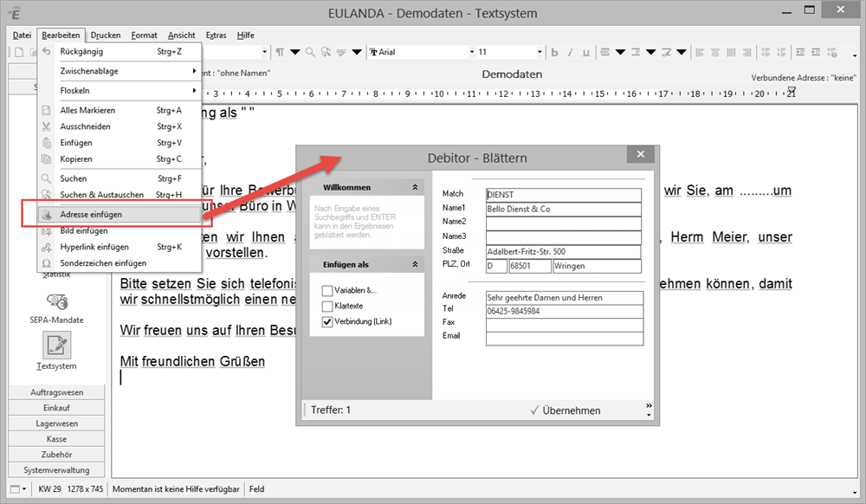Align text right
Screen dimensions: 866x504
click(746, 53)
